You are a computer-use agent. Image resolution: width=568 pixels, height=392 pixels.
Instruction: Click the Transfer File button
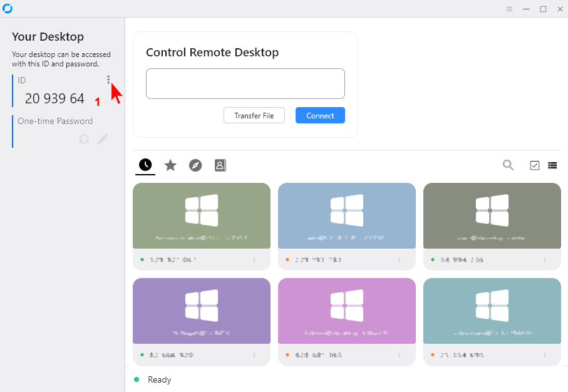[254, 116]
